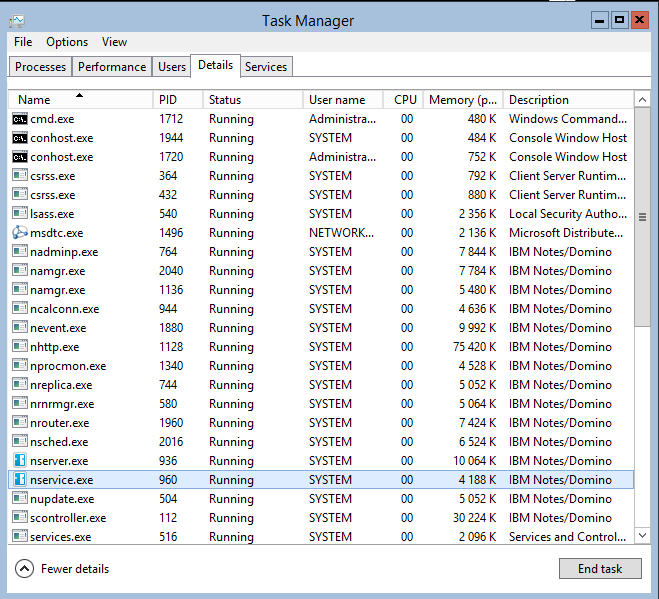
Task: Open the View menu
Action: click(114, 42)
